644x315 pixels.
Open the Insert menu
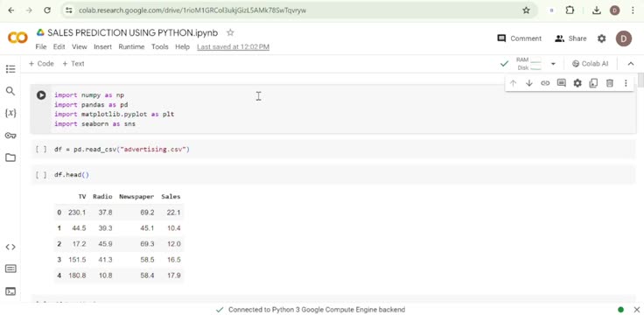coord(102,47)
